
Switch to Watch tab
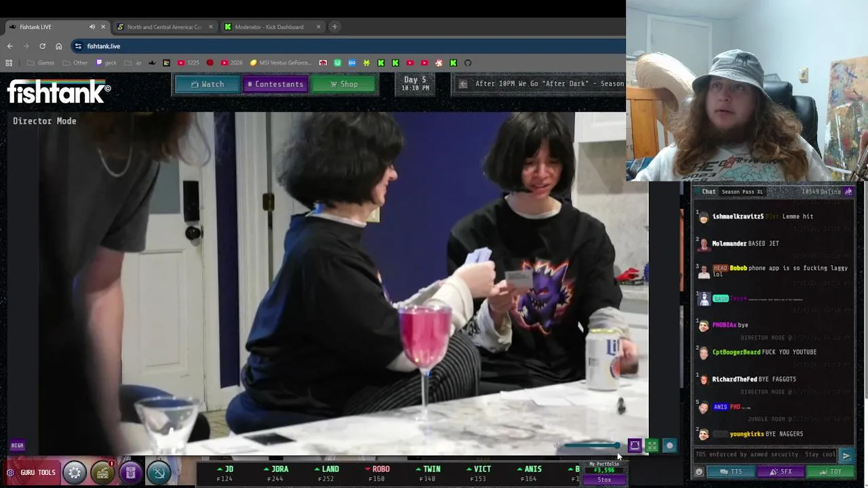[208, 84]
